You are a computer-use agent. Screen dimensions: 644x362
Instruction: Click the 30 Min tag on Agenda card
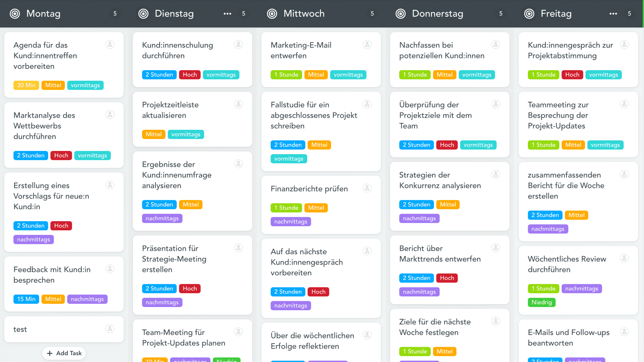click(26, 85)
